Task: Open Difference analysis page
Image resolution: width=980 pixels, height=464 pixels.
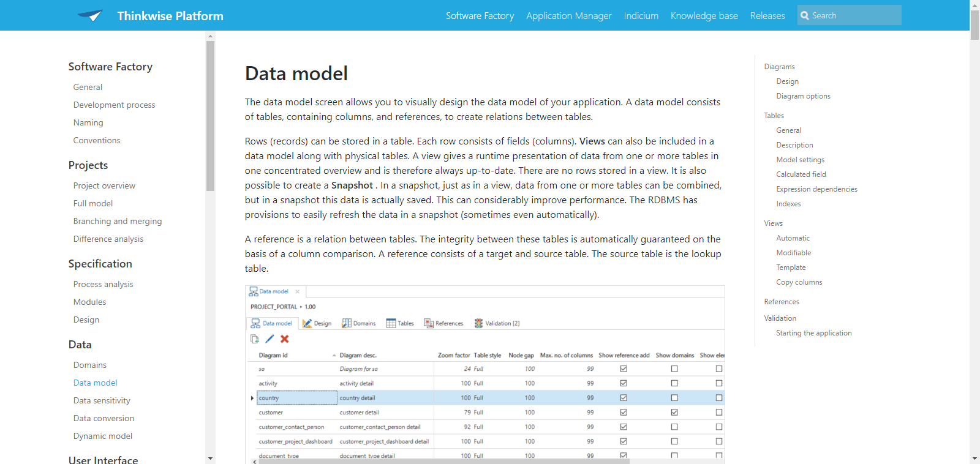Action: tap(108, 239)
